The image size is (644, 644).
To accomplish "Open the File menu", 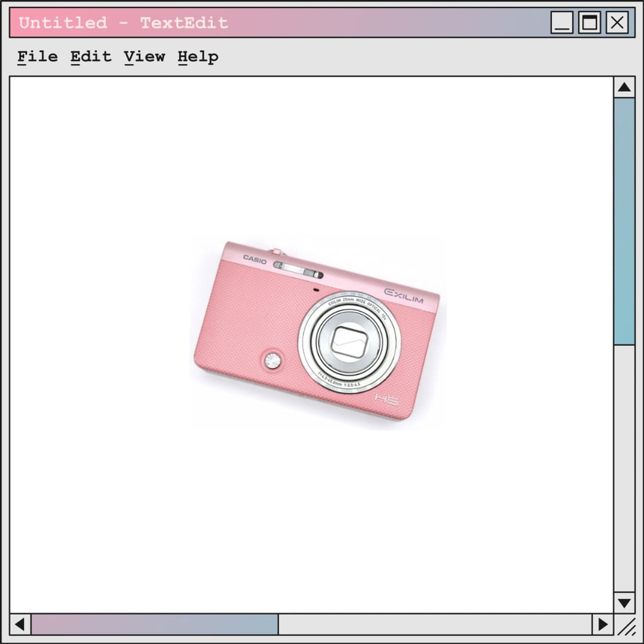I will point(37,57).
